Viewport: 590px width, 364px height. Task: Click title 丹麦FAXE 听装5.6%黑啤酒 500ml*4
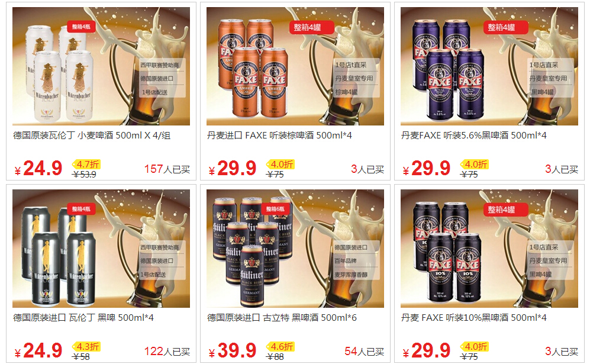point(474,136)
